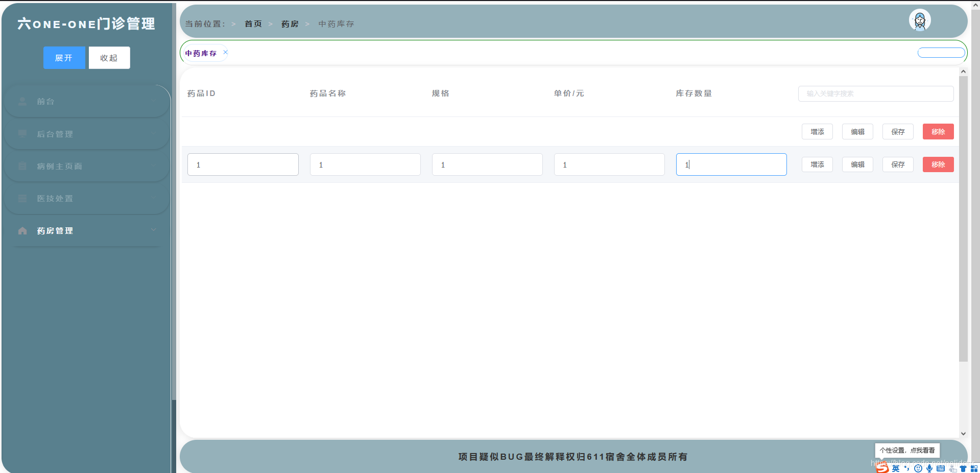The width and height of the screenshot is (980, 473).
Task: Toggle IME punctuation mode icon
Action: [x=907, y=468]
